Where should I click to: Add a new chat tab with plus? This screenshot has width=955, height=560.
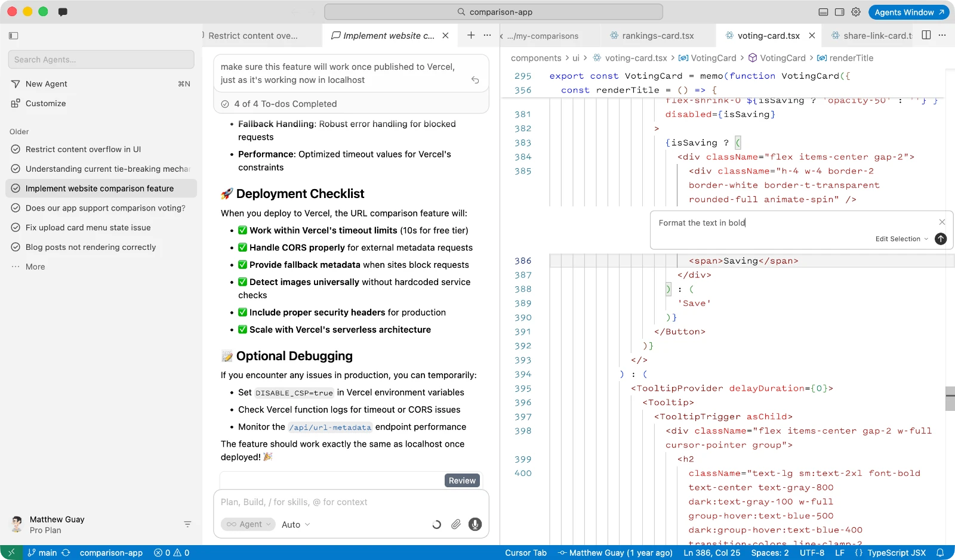point(471,35)
